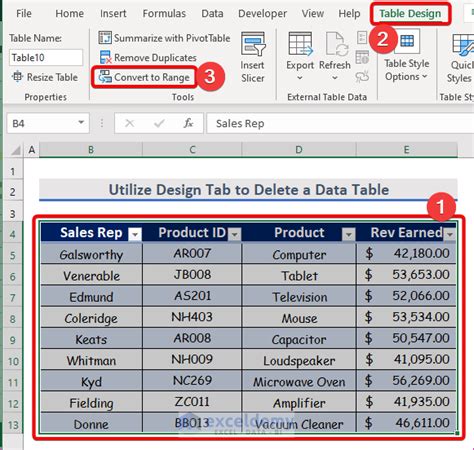The image size is (474, 450).
Task: Click the Table Name input field
Action: coord(46,58)
